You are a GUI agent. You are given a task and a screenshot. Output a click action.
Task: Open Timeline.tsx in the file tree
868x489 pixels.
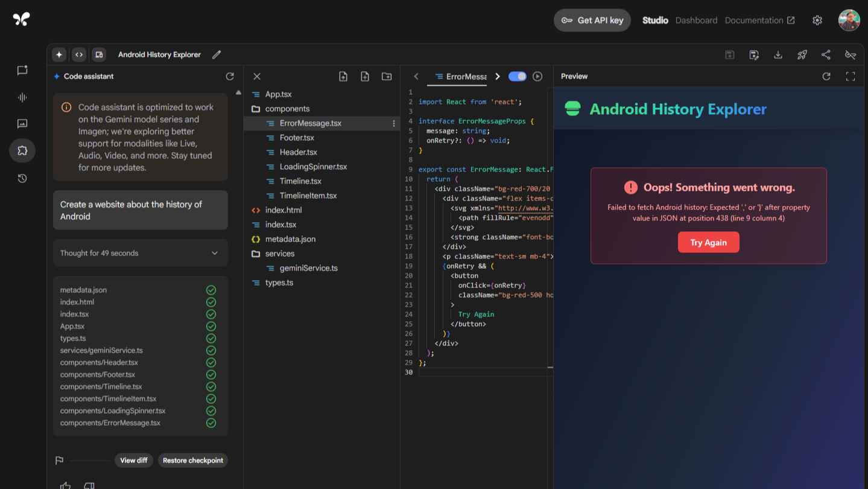click(300, 181)
